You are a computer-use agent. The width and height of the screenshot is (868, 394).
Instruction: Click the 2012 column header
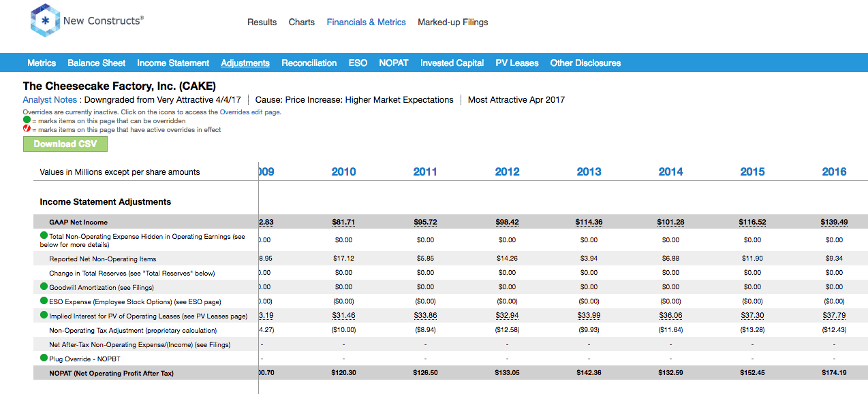(x=508, y=172)
